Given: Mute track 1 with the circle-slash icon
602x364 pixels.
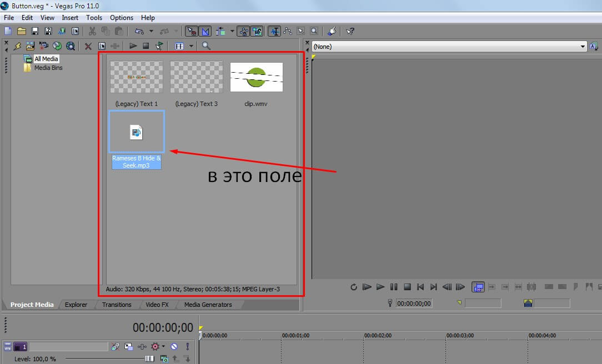Looking at the screenshot, I should 174,346.
